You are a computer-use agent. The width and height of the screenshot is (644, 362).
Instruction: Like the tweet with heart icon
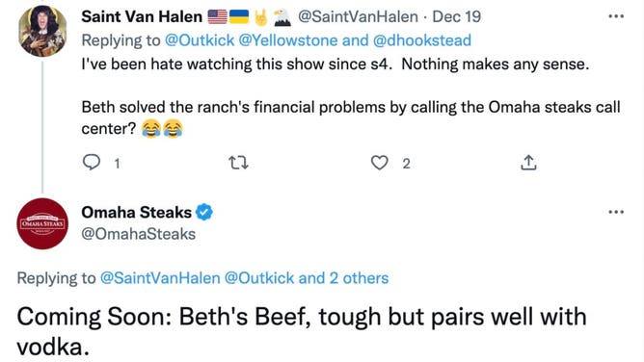[x=379, y=163]
